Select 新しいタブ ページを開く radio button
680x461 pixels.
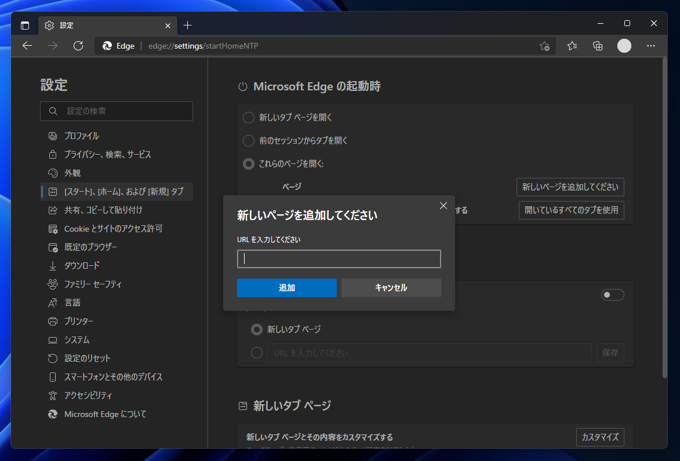[248, 118]
